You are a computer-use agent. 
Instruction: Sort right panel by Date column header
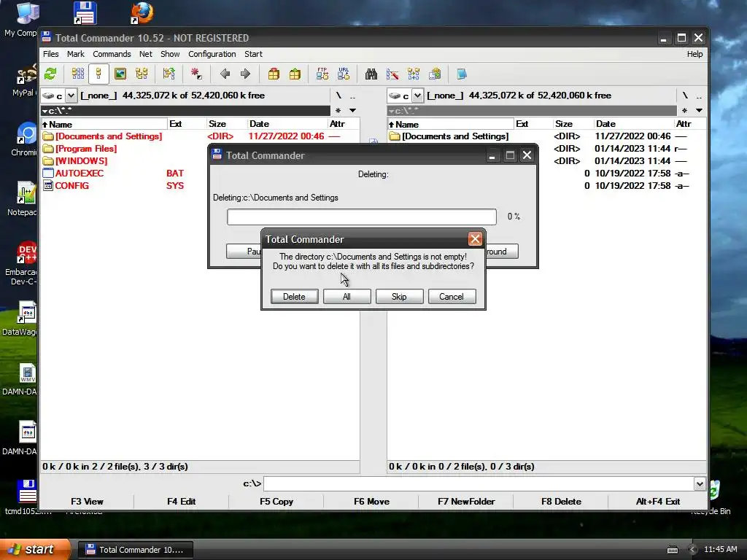coord(634,124)
